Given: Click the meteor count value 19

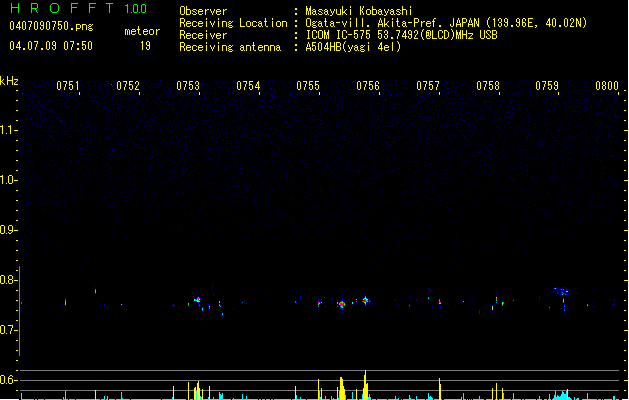Looking at the screenshot, I should tap(145, 46).
